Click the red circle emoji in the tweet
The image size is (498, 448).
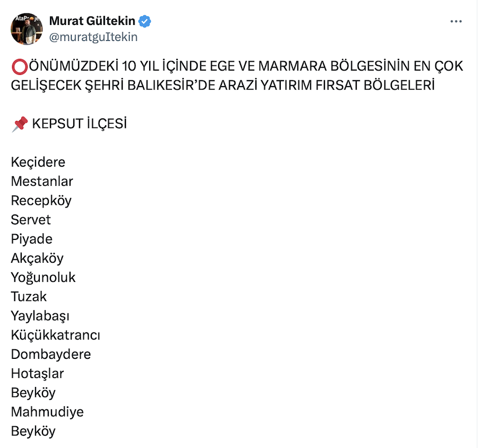19,66
